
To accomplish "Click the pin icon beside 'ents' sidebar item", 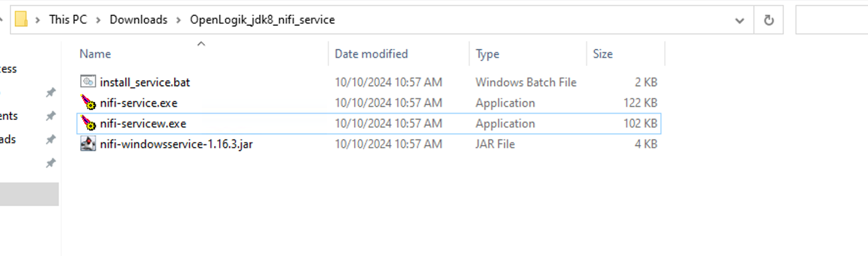I will pos(50,116).
